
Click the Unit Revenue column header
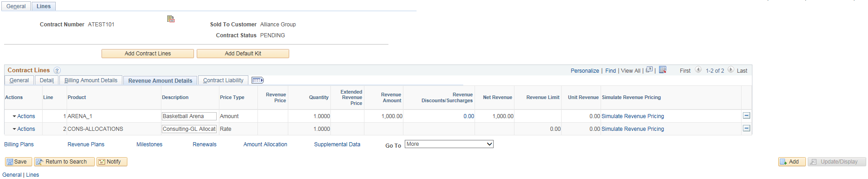(x=583, y=97)
